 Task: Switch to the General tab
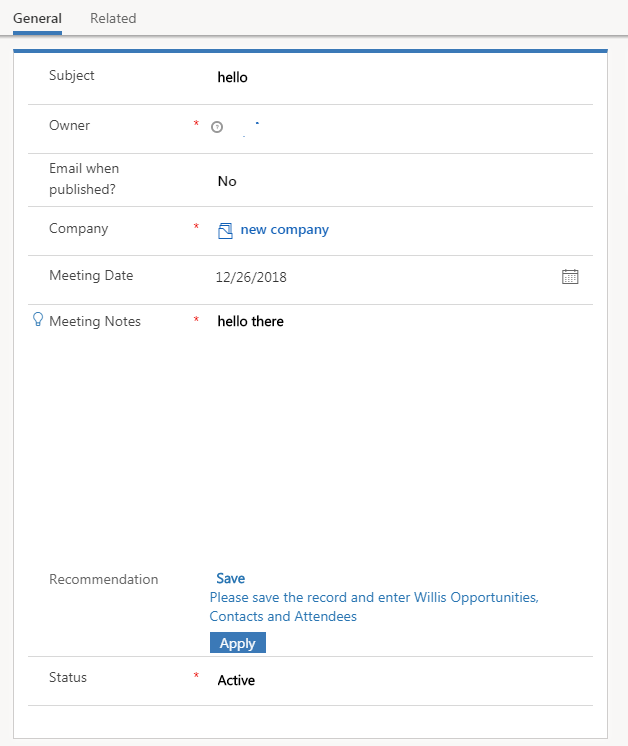pos(37,19)
